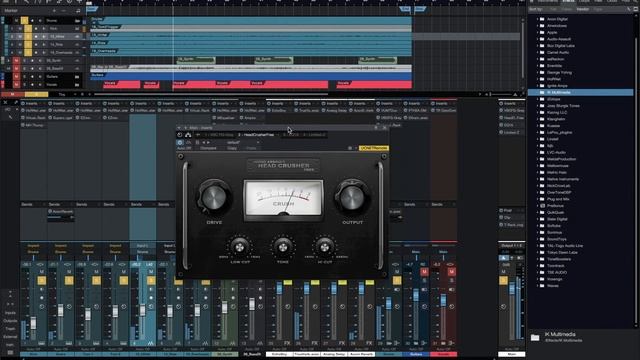Click the yellow UCNet Remote button
Screen dimensions: 640x360
tap(373, 148)
